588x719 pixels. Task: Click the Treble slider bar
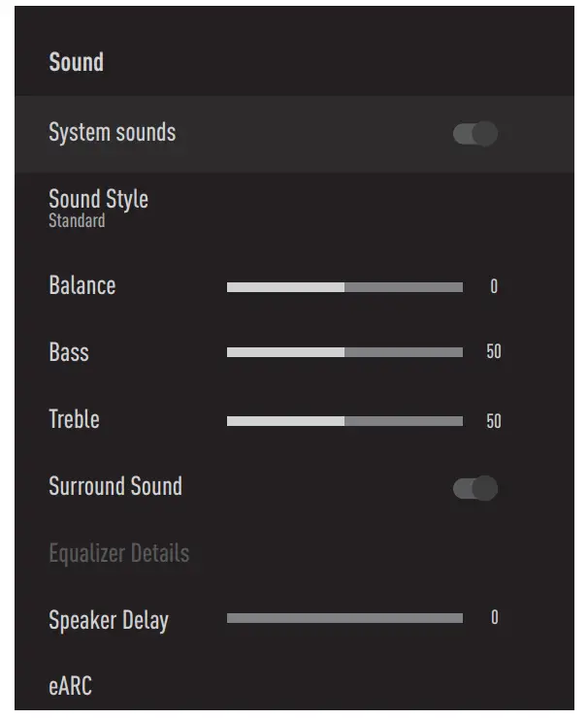(344, 421)
